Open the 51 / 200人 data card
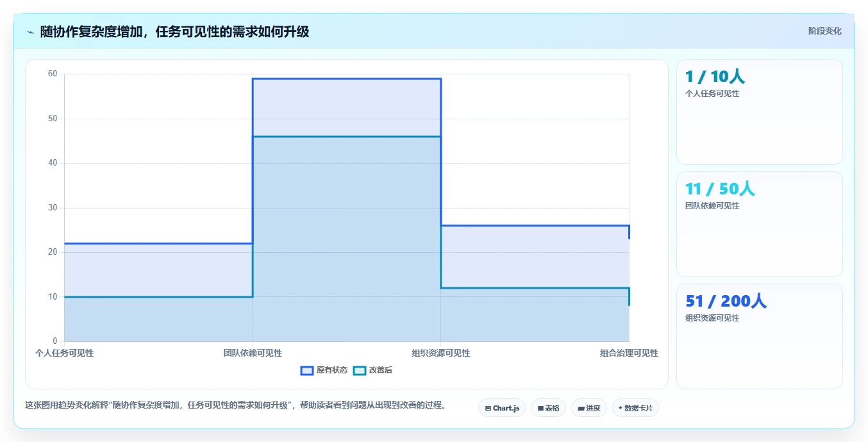Screen dimensions: 868x442 pyautogui.click(x=759, y=336)
